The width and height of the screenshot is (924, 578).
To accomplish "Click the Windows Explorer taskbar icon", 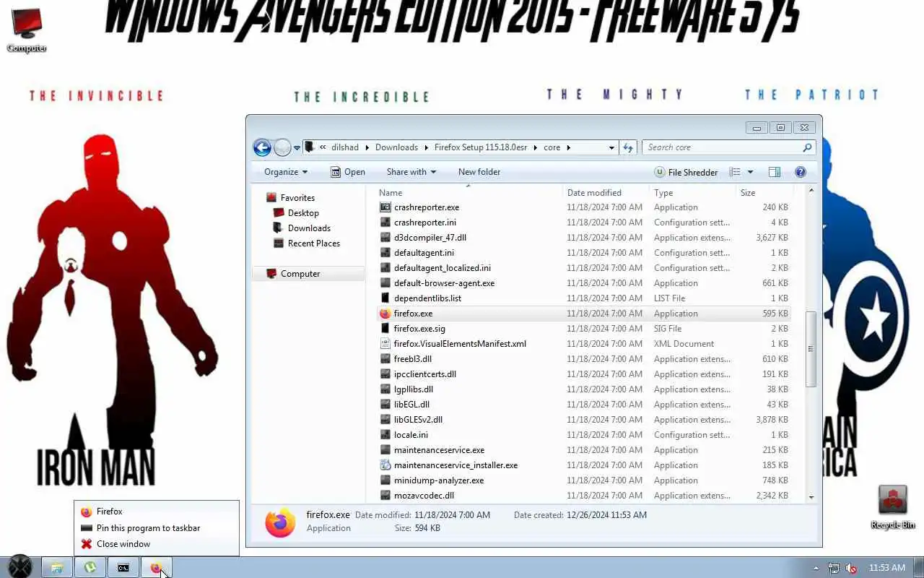I will pyautogui.click(x=56, y=568).
